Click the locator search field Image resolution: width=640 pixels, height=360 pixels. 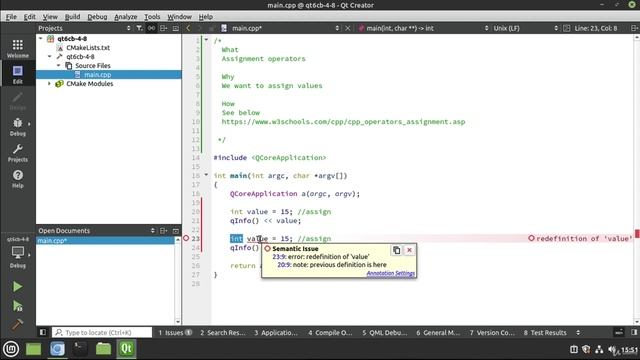102,332
